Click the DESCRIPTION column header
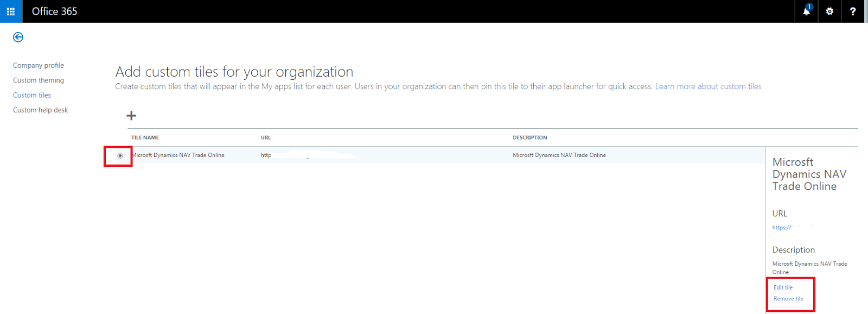868x314 pixels. click(x=530, y=137)
